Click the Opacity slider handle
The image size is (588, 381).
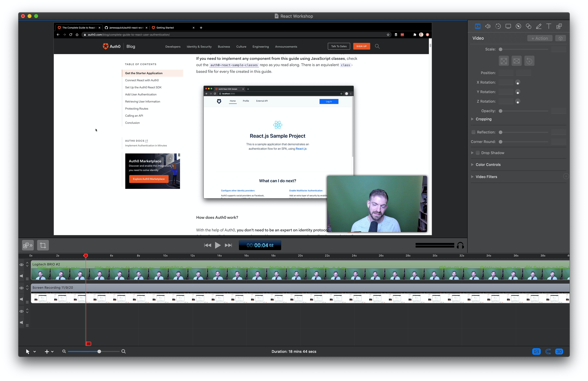(x=501, y=111)
